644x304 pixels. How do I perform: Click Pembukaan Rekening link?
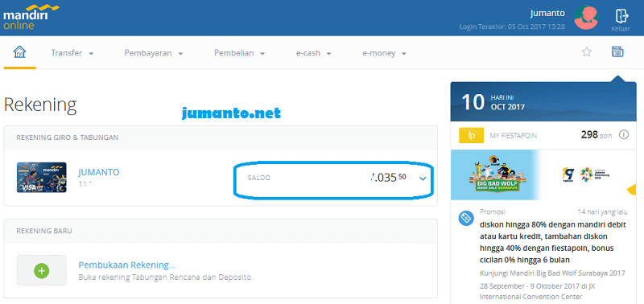(127, 265)
